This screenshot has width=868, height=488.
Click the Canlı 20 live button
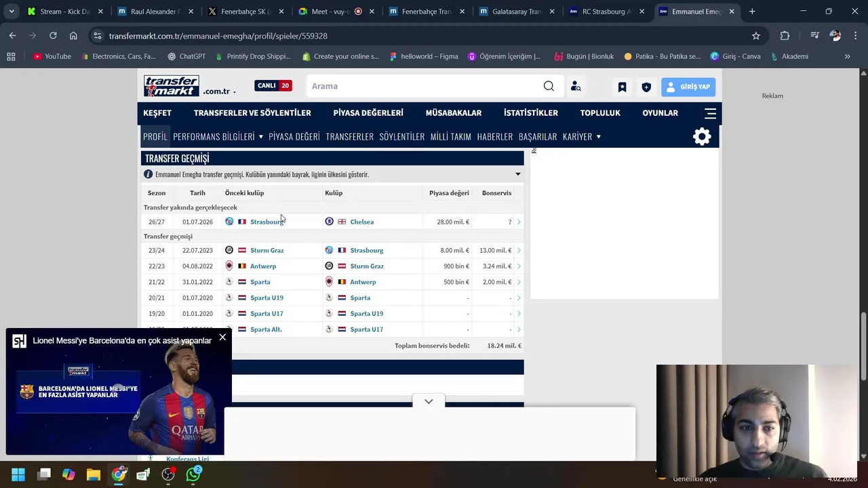(273, 85)
